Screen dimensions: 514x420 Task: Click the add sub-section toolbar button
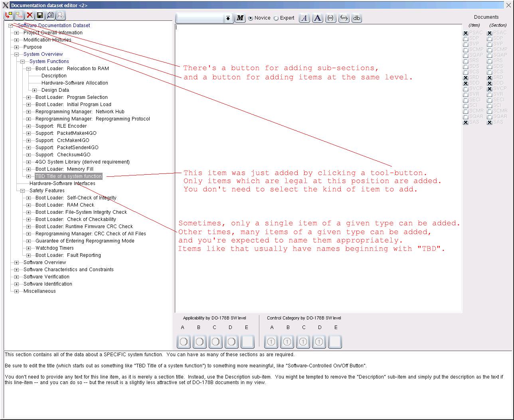pyautogui.click(x=9, y=16)
